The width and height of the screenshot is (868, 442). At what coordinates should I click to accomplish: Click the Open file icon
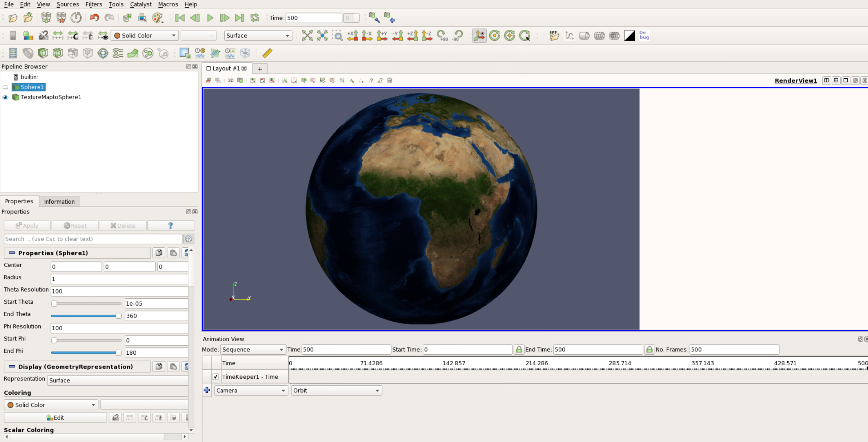(x=13, y=18)
